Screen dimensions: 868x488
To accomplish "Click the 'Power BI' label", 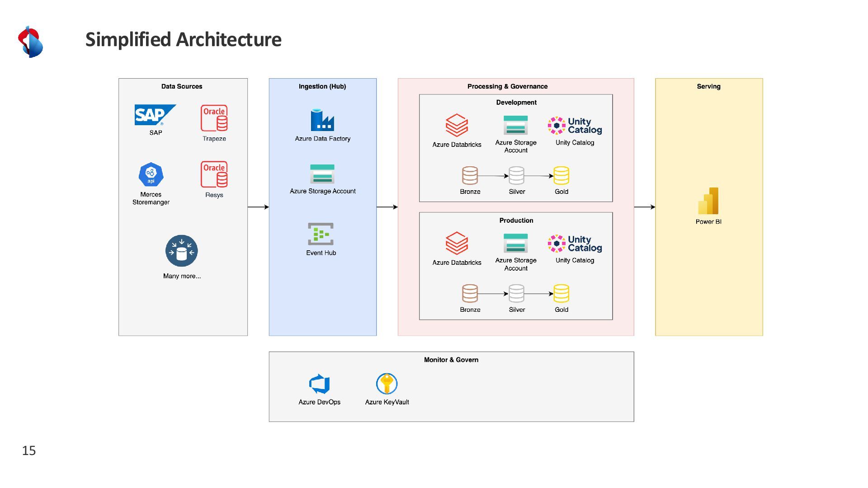I will point(708,222).
